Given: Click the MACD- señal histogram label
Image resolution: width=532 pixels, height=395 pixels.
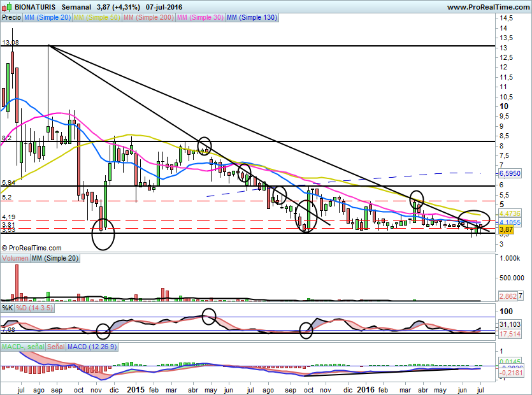Looking at the screenshot, I should tap(23, 347).
